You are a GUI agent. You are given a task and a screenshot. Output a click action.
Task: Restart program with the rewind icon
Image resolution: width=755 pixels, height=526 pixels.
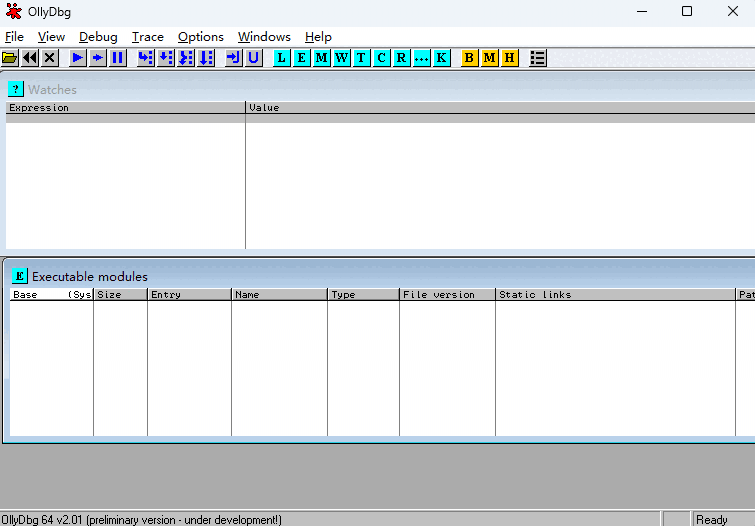(x=30, y=58)
